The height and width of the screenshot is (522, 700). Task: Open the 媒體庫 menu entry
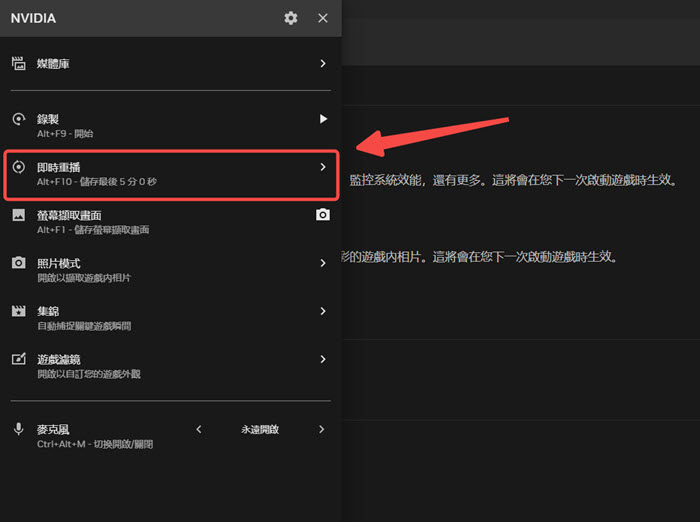[171, 63]
